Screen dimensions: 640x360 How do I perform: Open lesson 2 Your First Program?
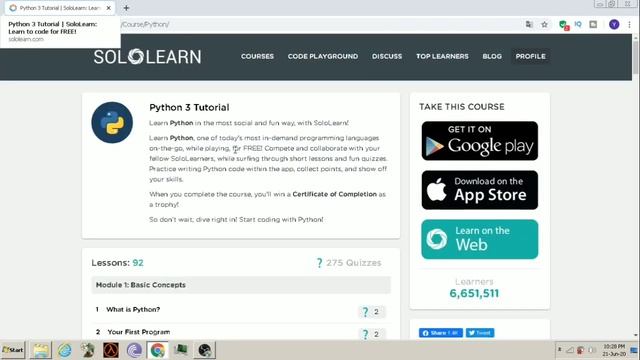tap(139, 332)
